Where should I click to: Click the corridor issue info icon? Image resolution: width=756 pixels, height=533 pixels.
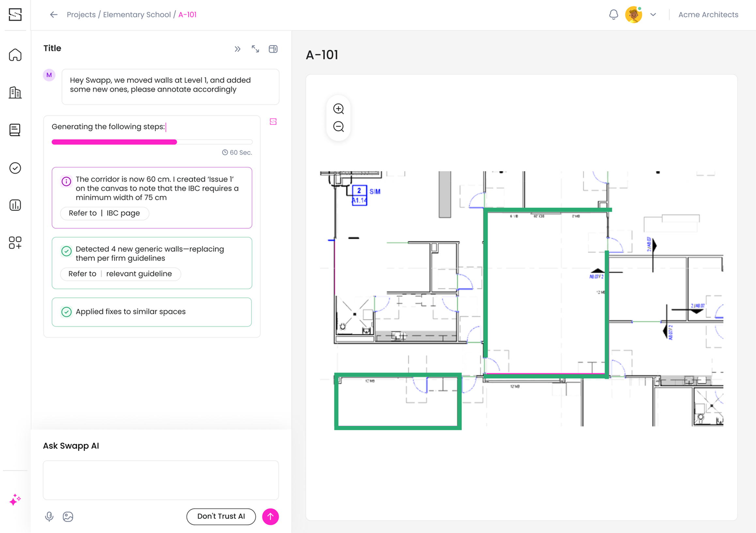point(66,181)
